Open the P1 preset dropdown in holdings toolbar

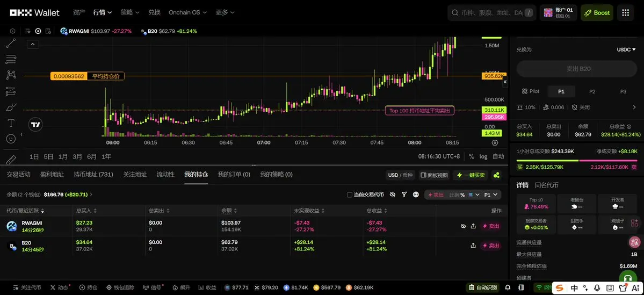[x=491, y=195]
